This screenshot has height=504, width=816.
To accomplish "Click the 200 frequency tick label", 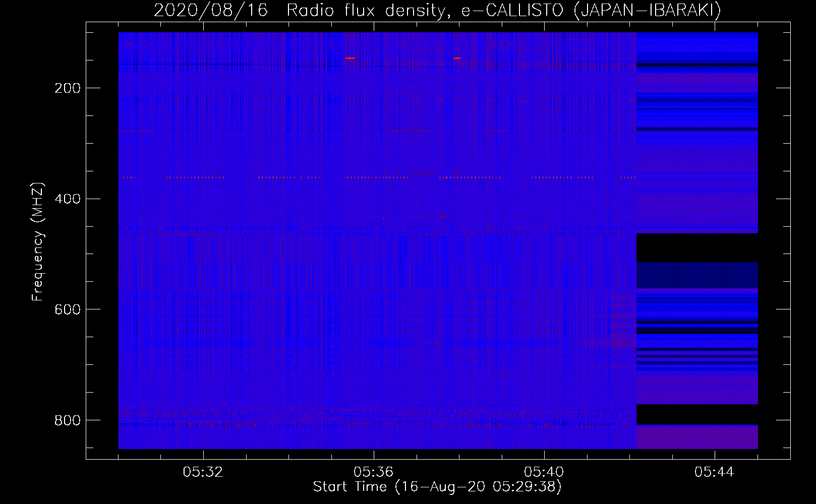I will (68, 88).
